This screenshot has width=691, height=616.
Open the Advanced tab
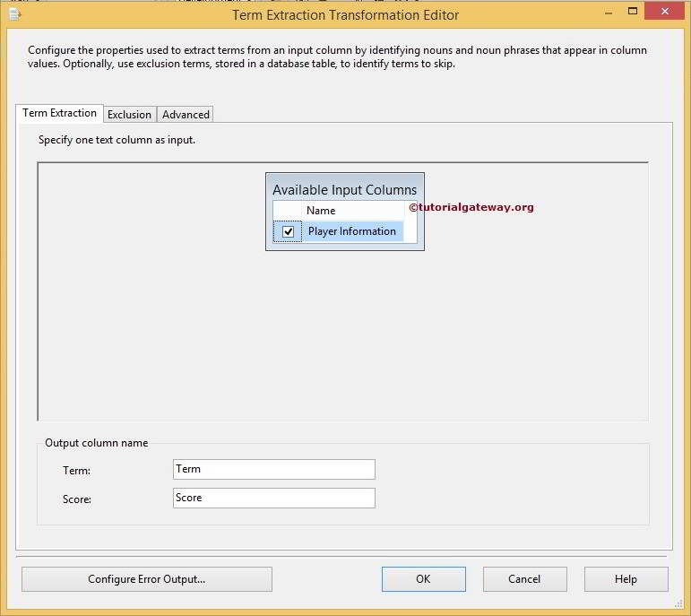click(186, 115)
